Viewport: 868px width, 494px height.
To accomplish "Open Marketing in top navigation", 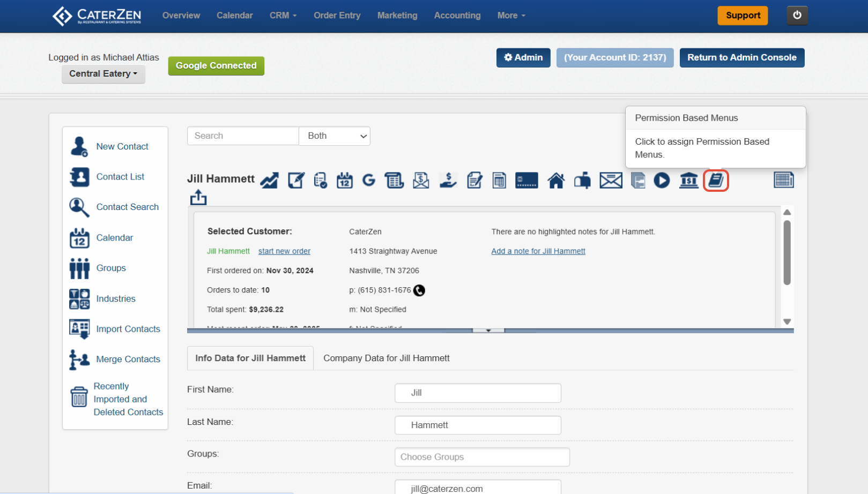I will point(397,16).
